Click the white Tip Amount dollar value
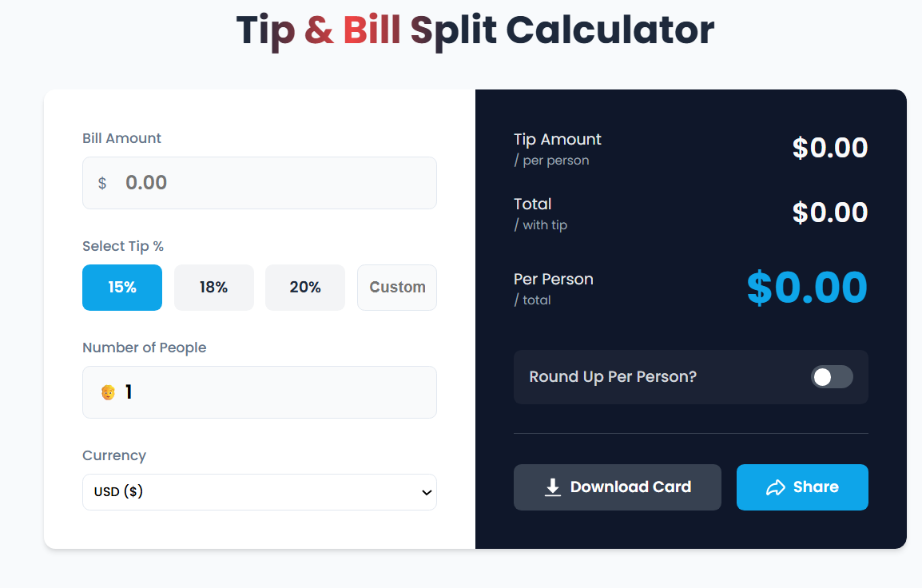Screen dimensions: 922x588 (829, 147)
